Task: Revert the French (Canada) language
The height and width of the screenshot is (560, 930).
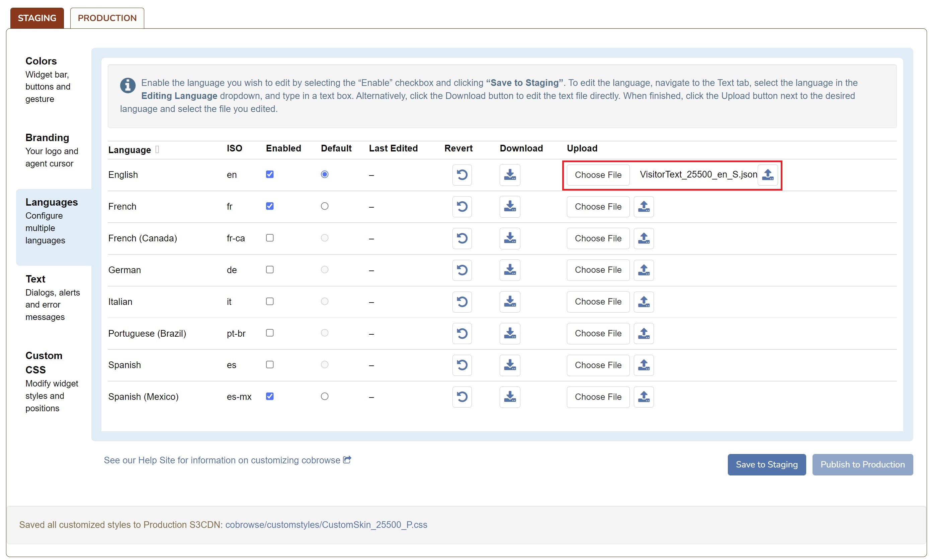Action: 462,238
